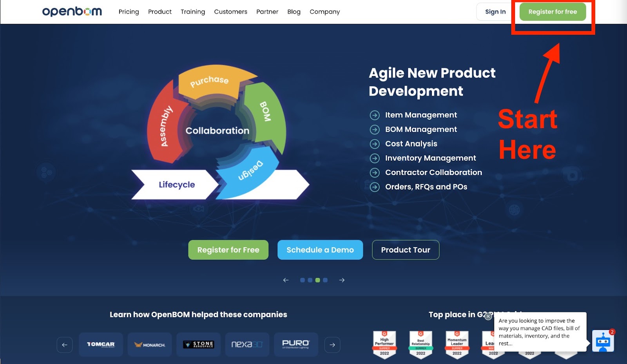Select the first hero slide dot
627x364 pixels.
(303, 280)
